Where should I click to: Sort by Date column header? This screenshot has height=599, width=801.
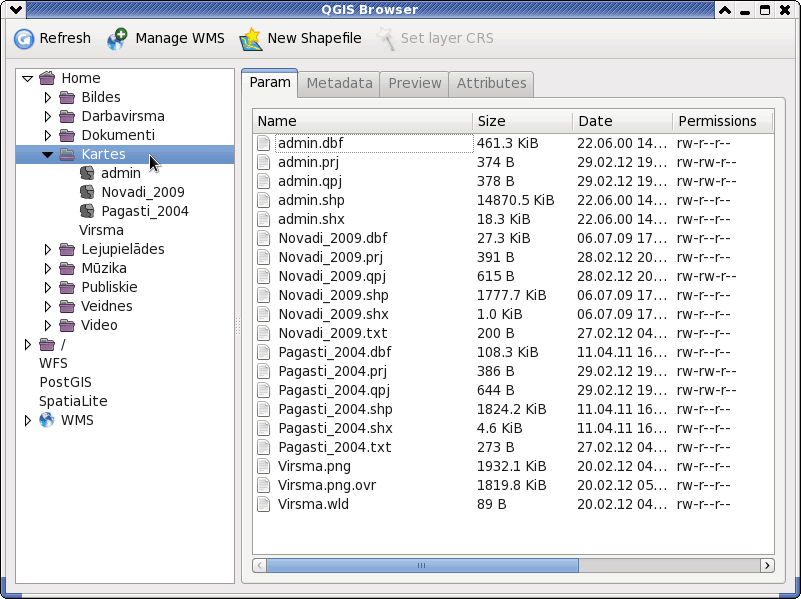(623, 122)
